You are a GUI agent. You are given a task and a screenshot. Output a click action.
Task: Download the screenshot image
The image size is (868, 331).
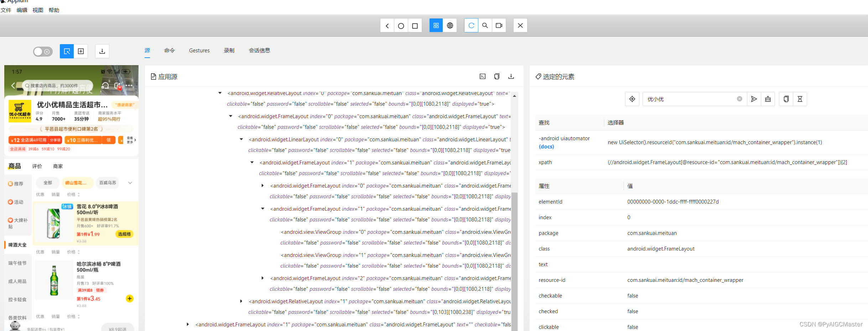[x=102, y=51]
